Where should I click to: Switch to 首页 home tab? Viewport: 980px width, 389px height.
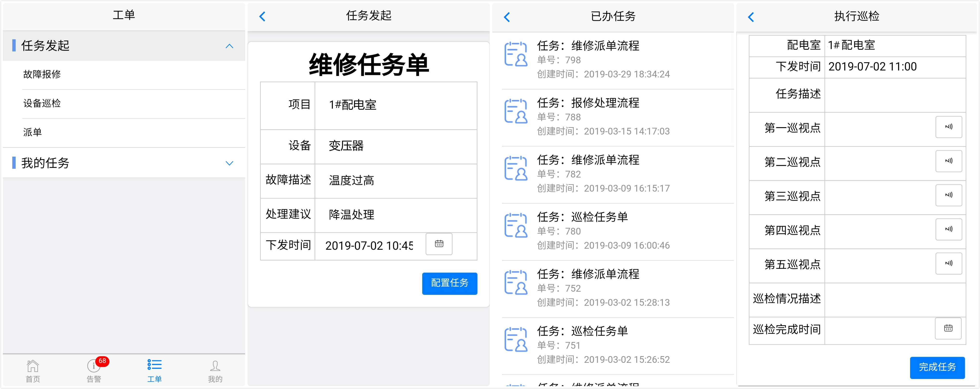tap(33, 370)
